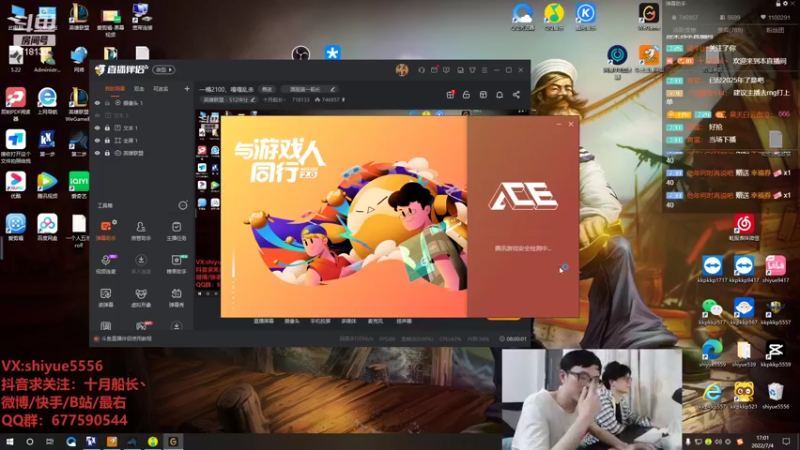Hide the 英雄联盟 source with the eye

coord(97,153)
